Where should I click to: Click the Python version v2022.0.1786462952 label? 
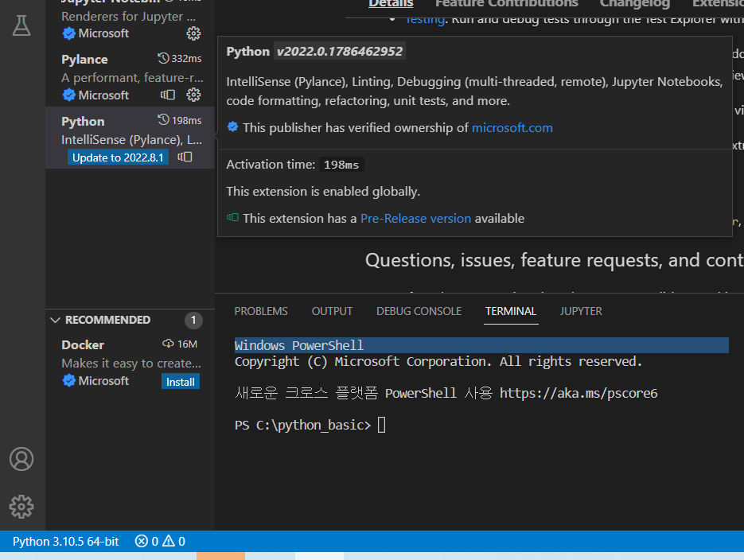(x=340, y=51)
